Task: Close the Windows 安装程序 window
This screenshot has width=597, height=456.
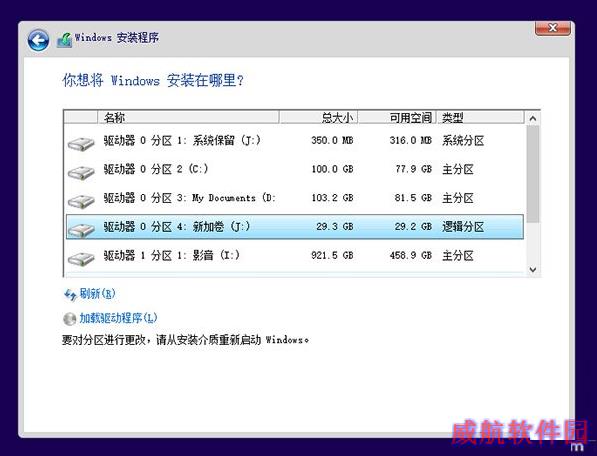Action: [552, 28]
